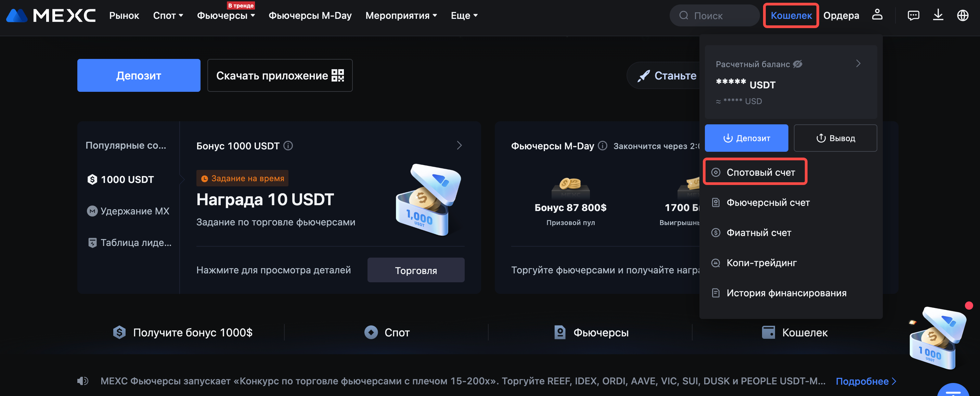Screen dimensions: 980x396
Task: Click the Фьючерсный счет document icon
Action: (x=715, y=202)
